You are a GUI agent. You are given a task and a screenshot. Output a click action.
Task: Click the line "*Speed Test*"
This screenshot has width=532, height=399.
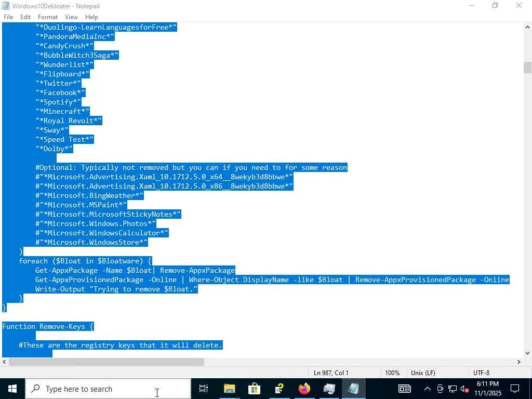(x=64, y=139)
